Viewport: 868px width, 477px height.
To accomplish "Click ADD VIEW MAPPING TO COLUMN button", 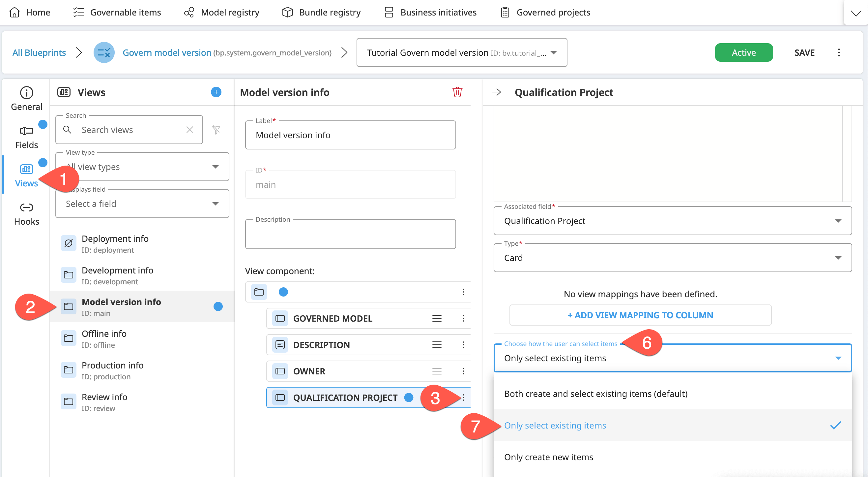I will [640, 315].
